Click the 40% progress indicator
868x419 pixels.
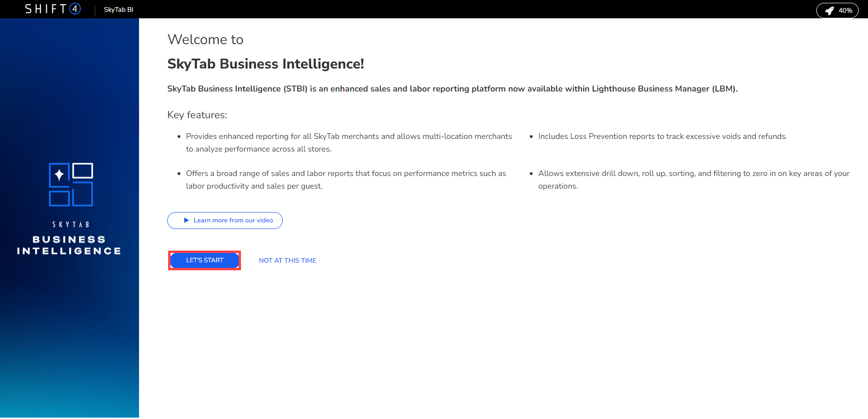click(845, 10)
